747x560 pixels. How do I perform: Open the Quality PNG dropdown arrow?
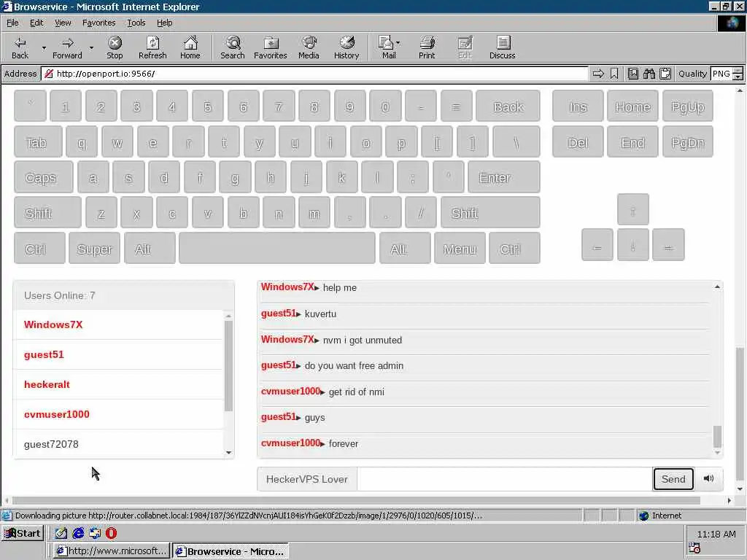coord(738,77)
